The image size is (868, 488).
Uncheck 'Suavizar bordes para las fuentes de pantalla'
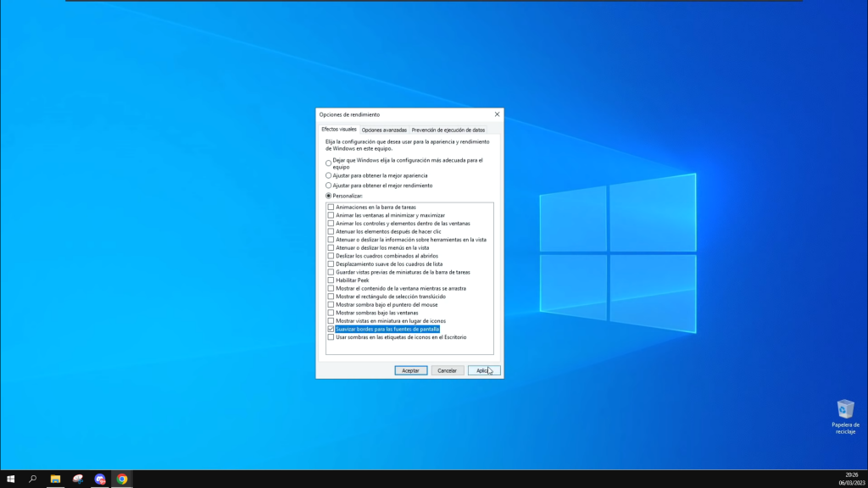[331, 329]
